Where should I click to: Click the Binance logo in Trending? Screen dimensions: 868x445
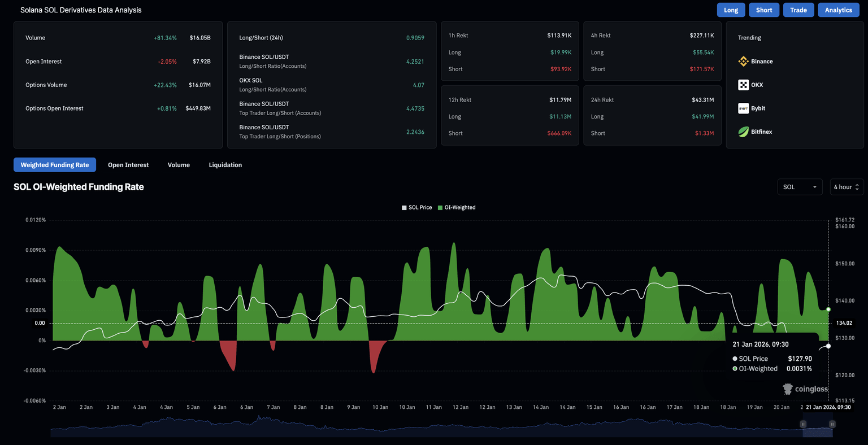click(743, 62)
